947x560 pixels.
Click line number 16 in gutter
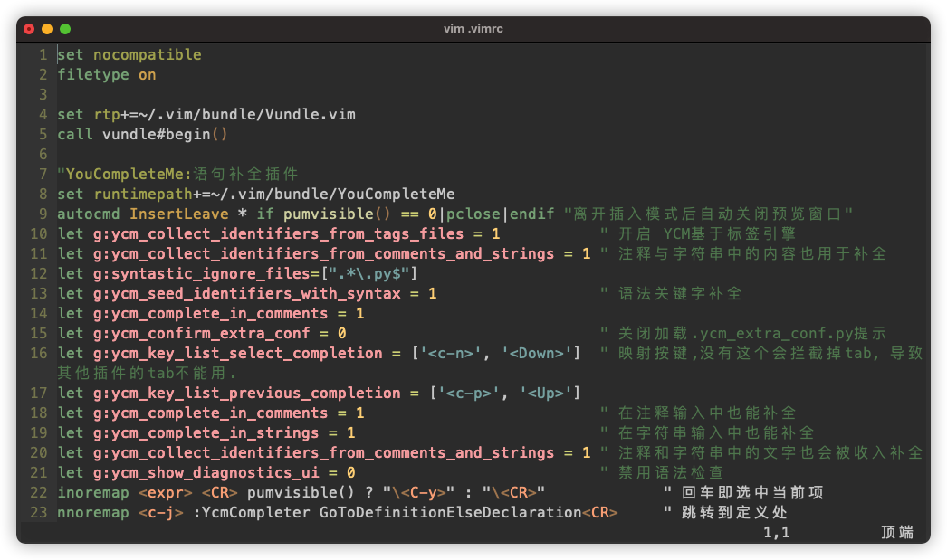click(x=39, y=353)
